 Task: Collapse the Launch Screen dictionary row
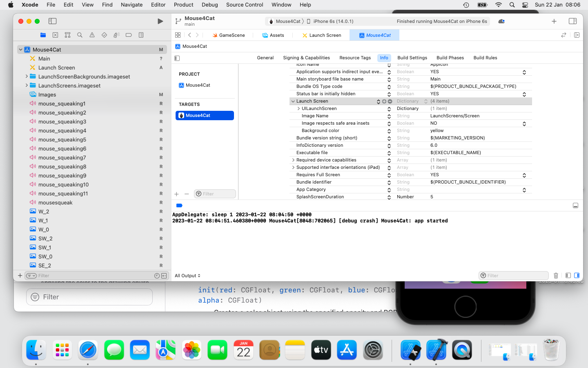click(x=293, y=101)
